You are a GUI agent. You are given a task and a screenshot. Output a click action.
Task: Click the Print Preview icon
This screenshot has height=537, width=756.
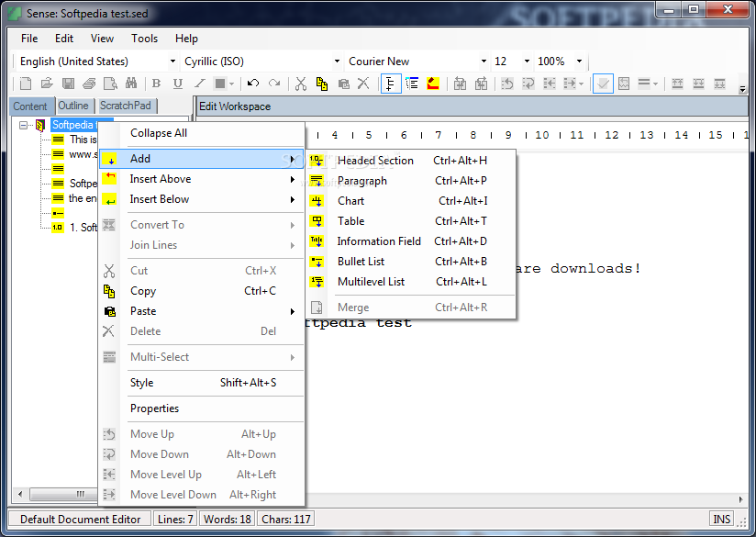click(110, 84)
